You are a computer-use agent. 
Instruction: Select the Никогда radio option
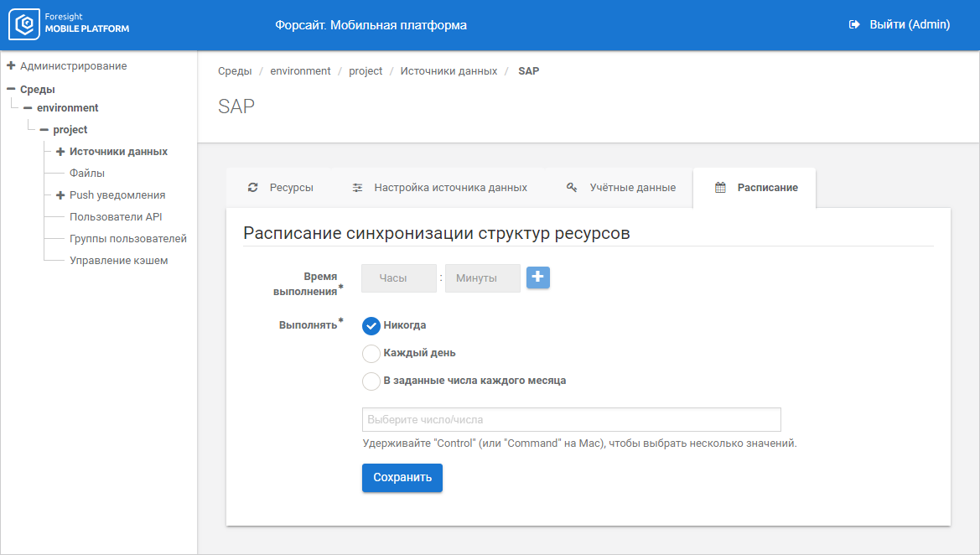(371, 325)
